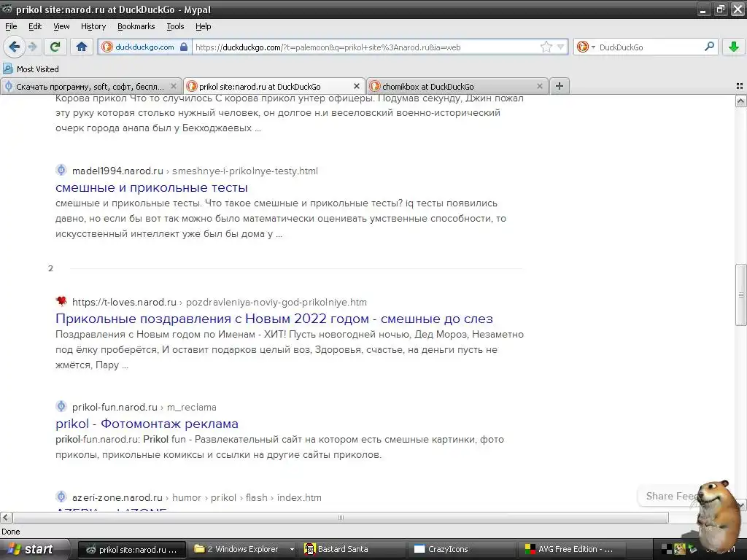Switch to Bastard Santa taskbar item
This screenshot has width=747, height=560.
[353, 549]
